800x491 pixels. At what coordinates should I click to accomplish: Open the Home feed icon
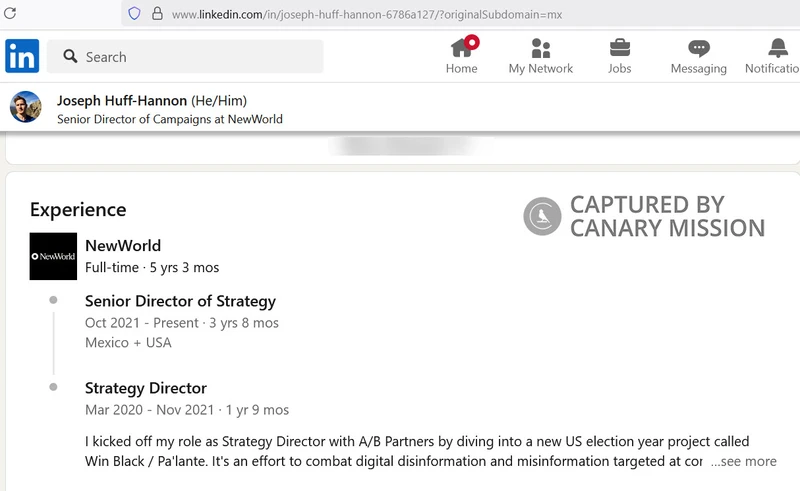[461, 47]
